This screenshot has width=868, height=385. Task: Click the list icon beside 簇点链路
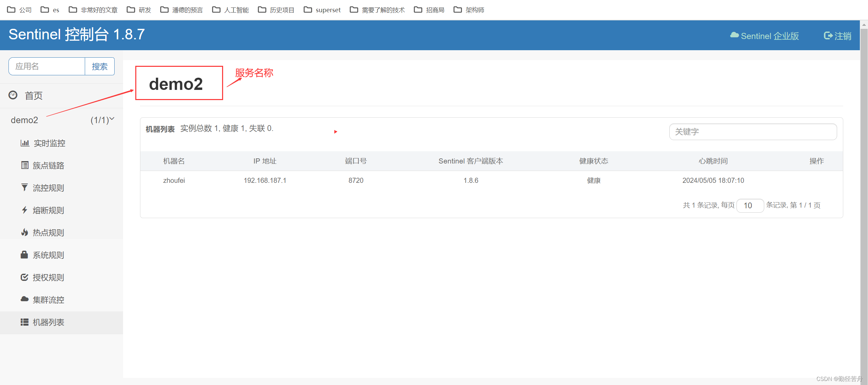25,166
